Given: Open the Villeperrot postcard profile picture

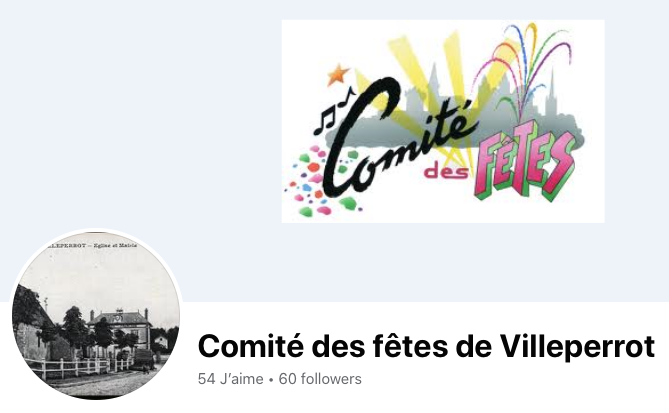Looking at the screenshot, I should coord(96,315).
